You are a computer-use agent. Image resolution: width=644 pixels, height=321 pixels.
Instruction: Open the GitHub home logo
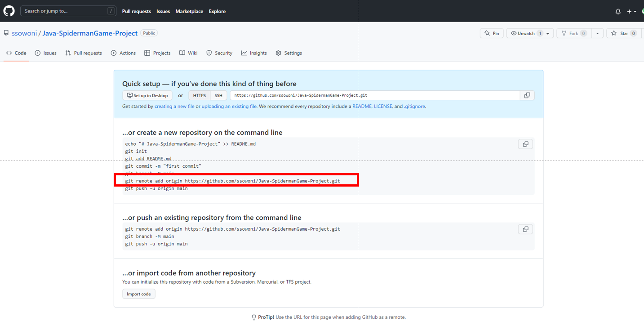click(9, 11)
